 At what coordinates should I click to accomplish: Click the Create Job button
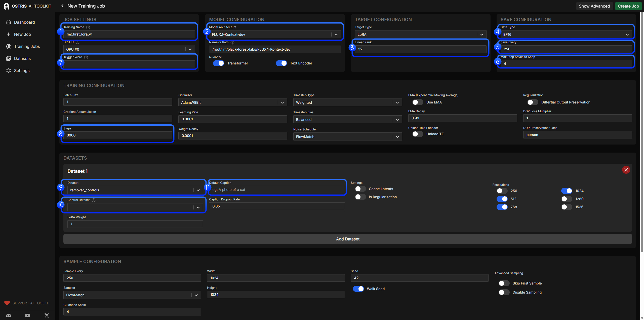pyautogui.click(x=628, y=6)
